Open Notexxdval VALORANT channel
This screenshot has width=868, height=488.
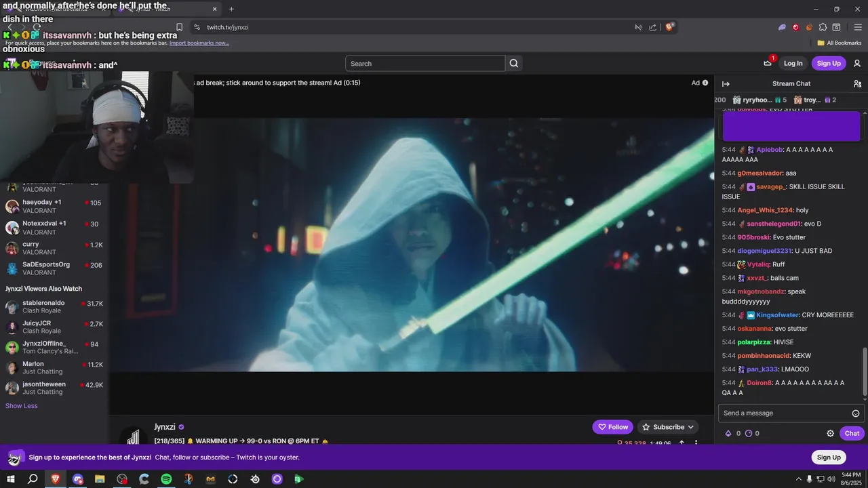click(54, 228)
